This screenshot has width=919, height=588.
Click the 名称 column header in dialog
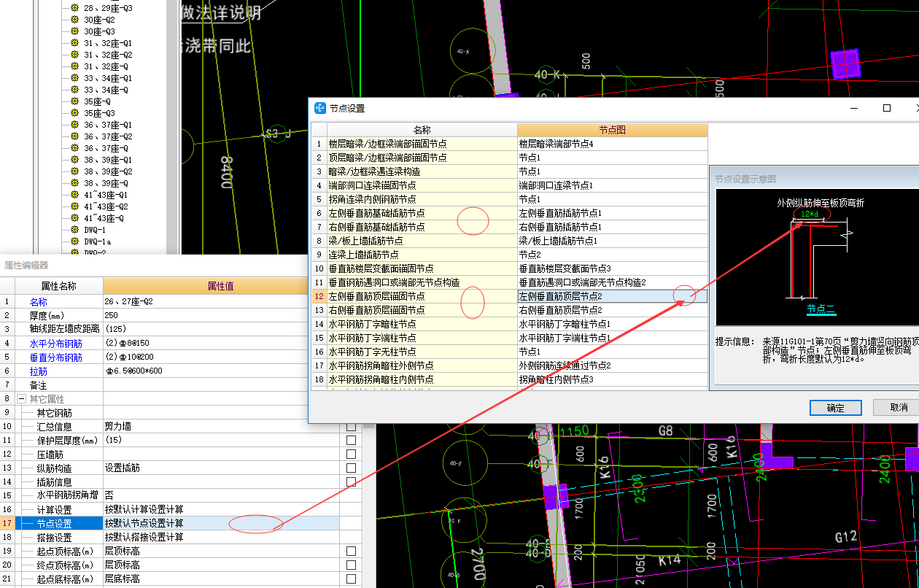pyautogui.click(x=422, y=130)
